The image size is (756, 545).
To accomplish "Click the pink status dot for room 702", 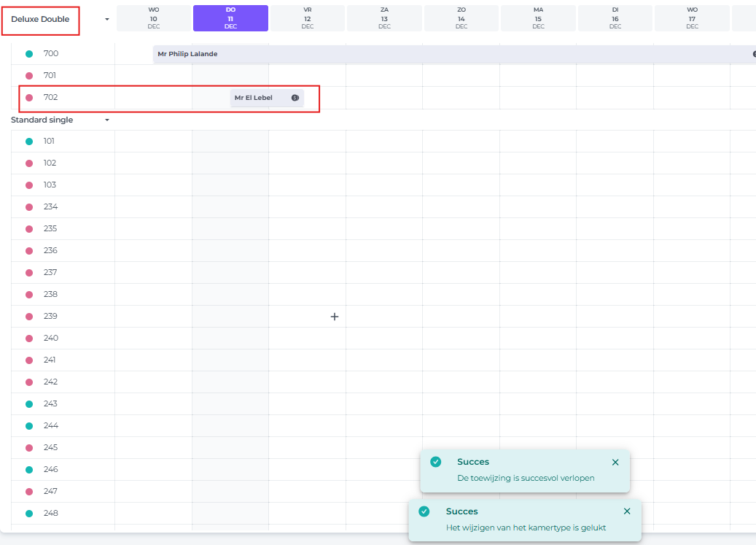I will (29, 98).
